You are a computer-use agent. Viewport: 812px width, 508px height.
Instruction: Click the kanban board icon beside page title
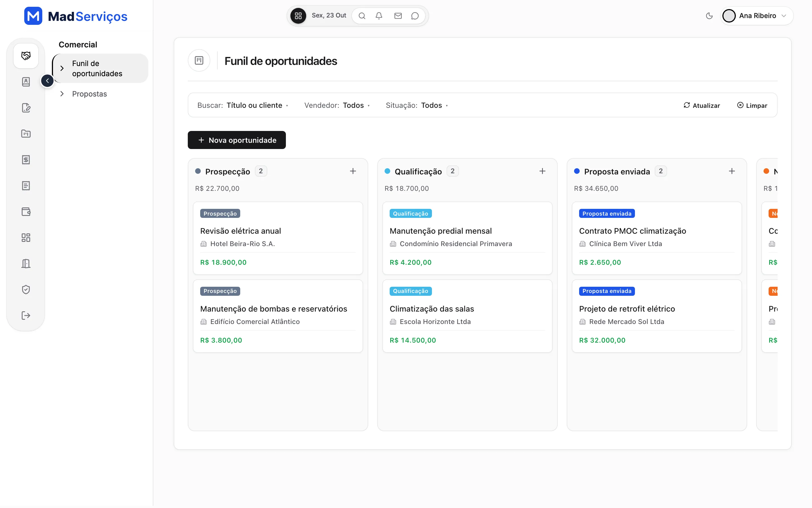coord(199,60)
